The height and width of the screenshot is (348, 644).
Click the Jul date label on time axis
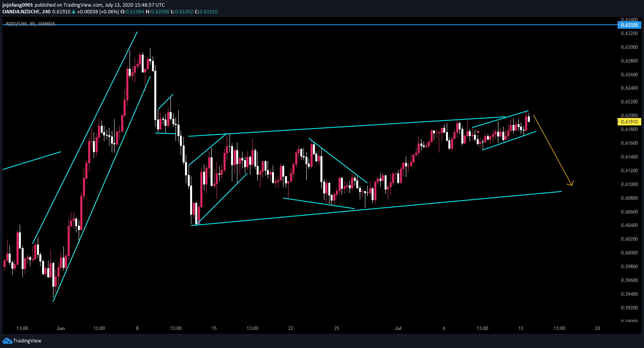pos(398,328)
